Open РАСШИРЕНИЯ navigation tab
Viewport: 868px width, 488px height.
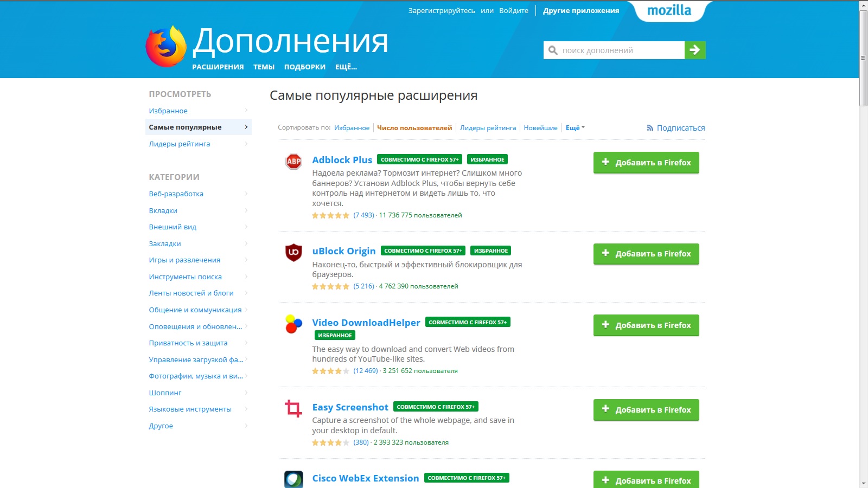tap(218, 67)
